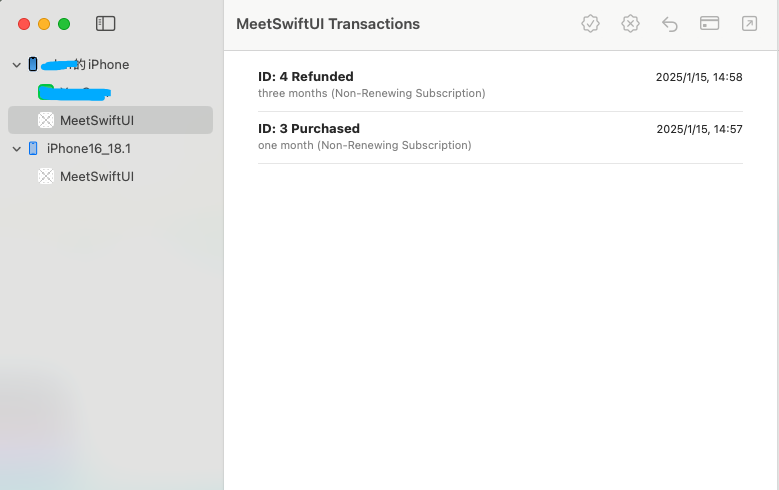Click the approve transaction checkmark seal icon
Image resolution: width=779 pixels, height=490 pixels.
coord(591,24)
